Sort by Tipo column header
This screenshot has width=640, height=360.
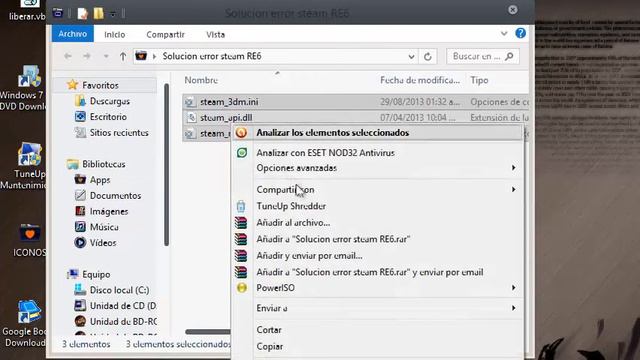coord(479,80)
